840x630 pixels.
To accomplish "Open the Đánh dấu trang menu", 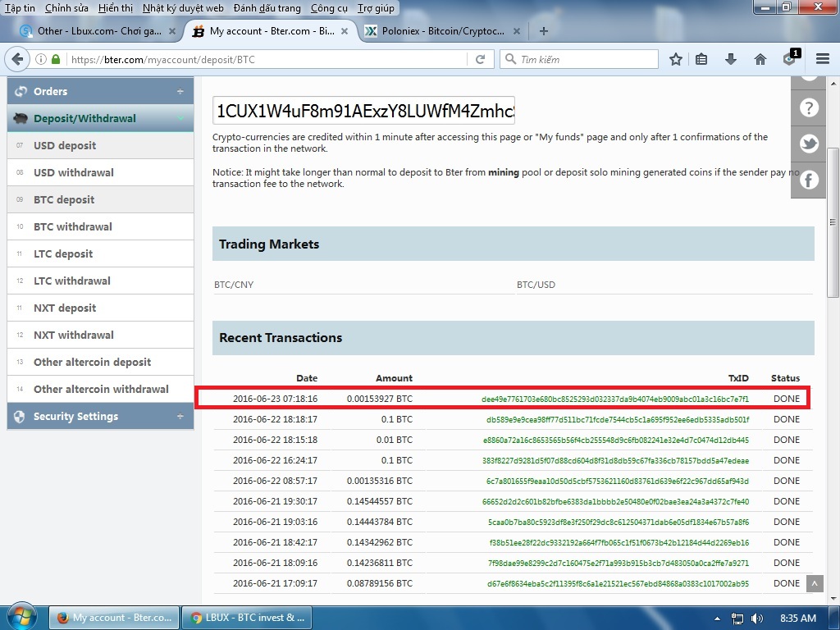I will point(267,8).
